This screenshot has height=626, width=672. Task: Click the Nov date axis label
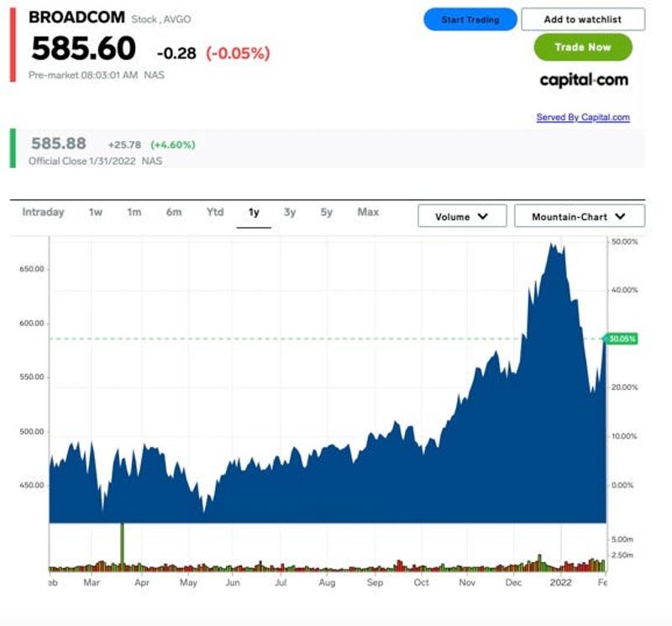point(467,582)
